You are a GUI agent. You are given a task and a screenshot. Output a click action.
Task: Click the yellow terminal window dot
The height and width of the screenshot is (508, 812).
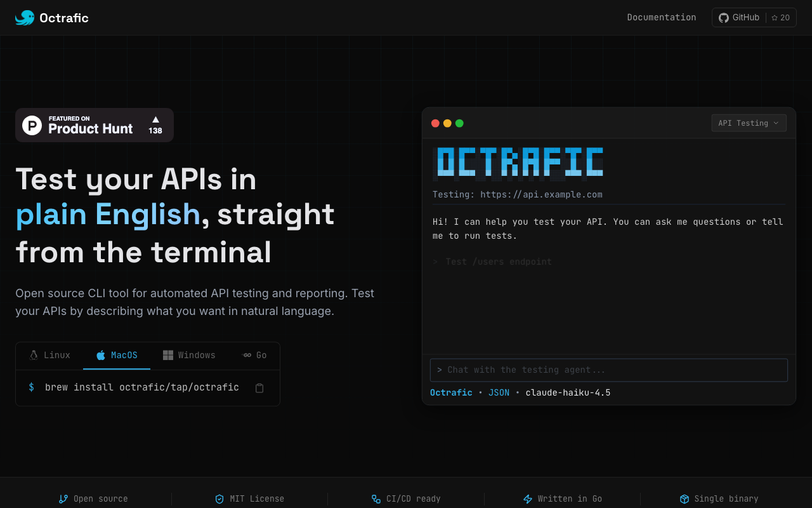click(x=447, y=123)
